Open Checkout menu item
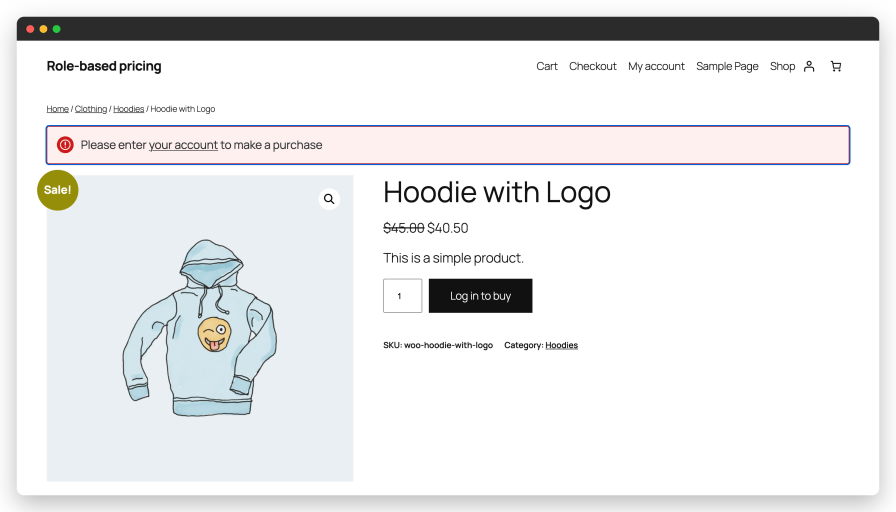 point(593,66)
